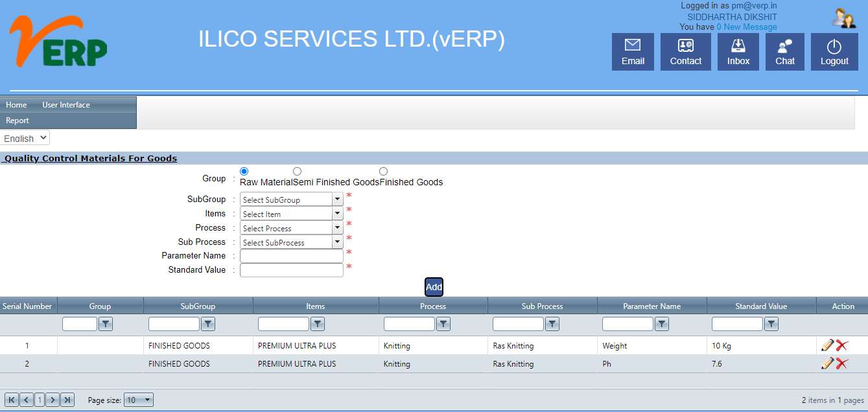Click the Group column filter textbox
868x412 pixels.
click(79, 324)
